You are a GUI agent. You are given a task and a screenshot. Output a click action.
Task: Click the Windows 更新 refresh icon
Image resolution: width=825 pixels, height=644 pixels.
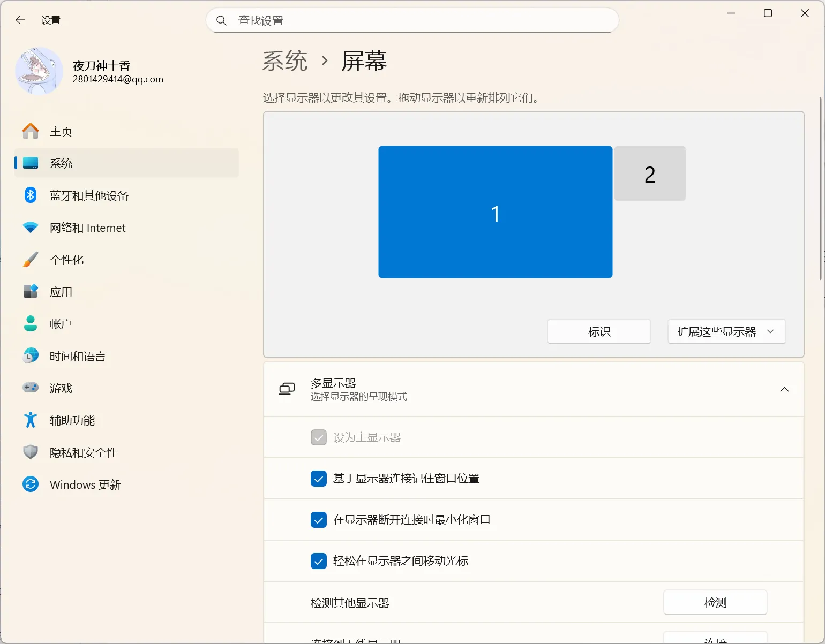pyautogui.click(x=31, y=484)
